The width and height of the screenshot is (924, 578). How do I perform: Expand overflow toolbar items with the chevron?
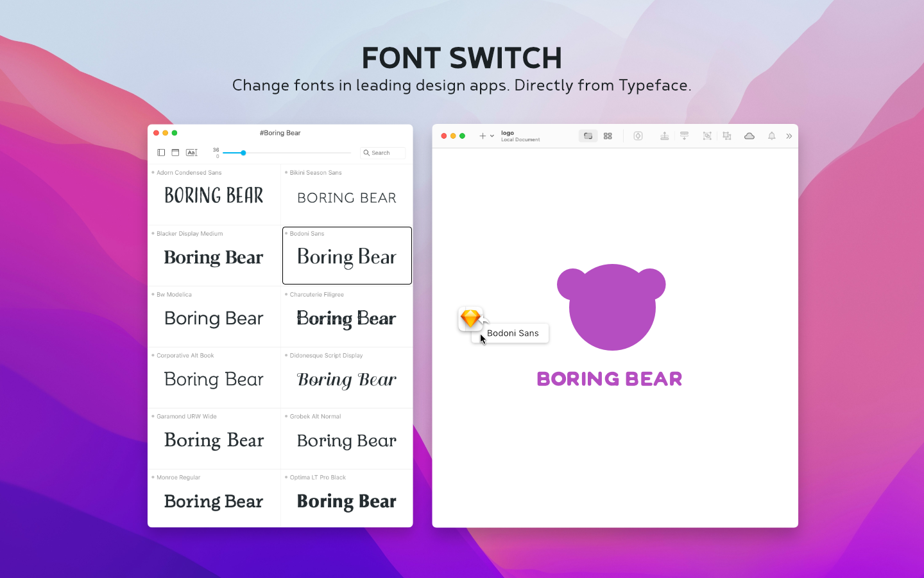[789, 136]
